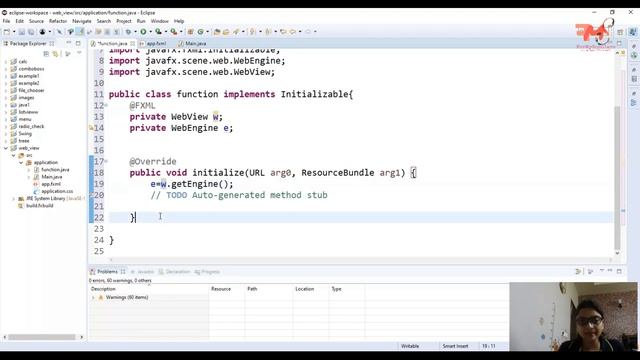Open the New file dropdown arrow

14,32
